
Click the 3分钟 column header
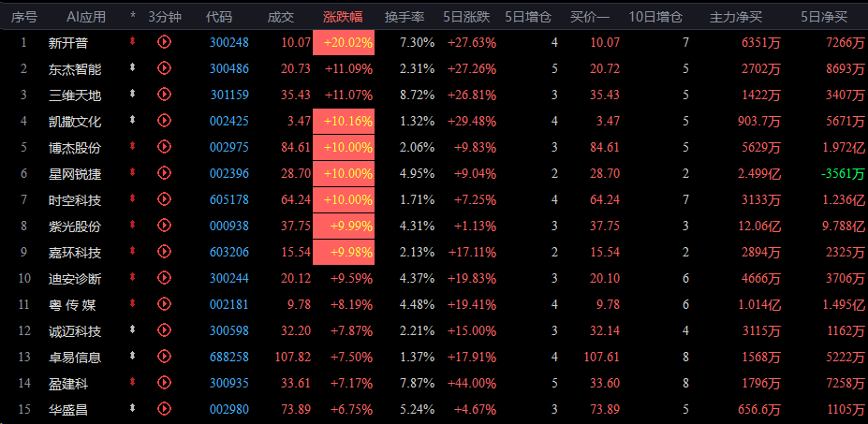pyautogui.click(x=165, y=17)
